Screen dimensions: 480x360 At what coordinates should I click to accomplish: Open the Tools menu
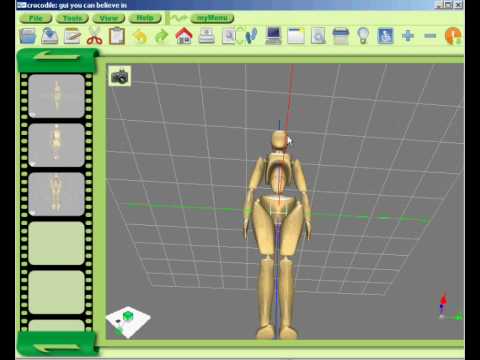click(72, 18)
